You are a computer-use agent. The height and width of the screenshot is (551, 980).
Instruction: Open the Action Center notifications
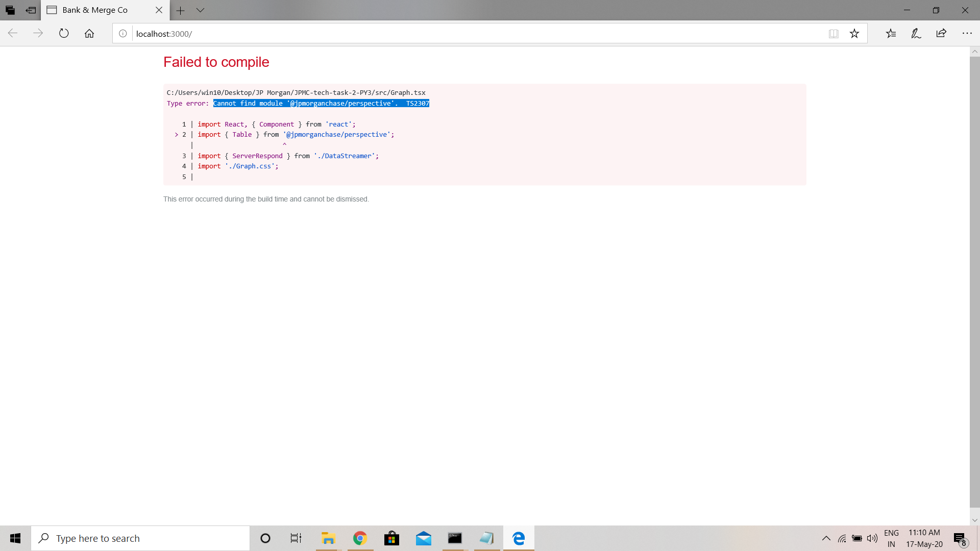960,538
